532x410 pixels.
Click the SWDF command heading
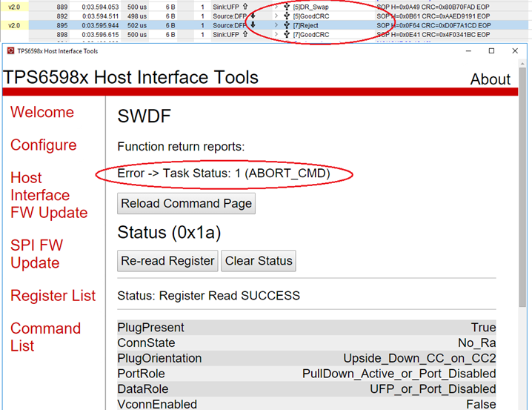tap(144, 116)
